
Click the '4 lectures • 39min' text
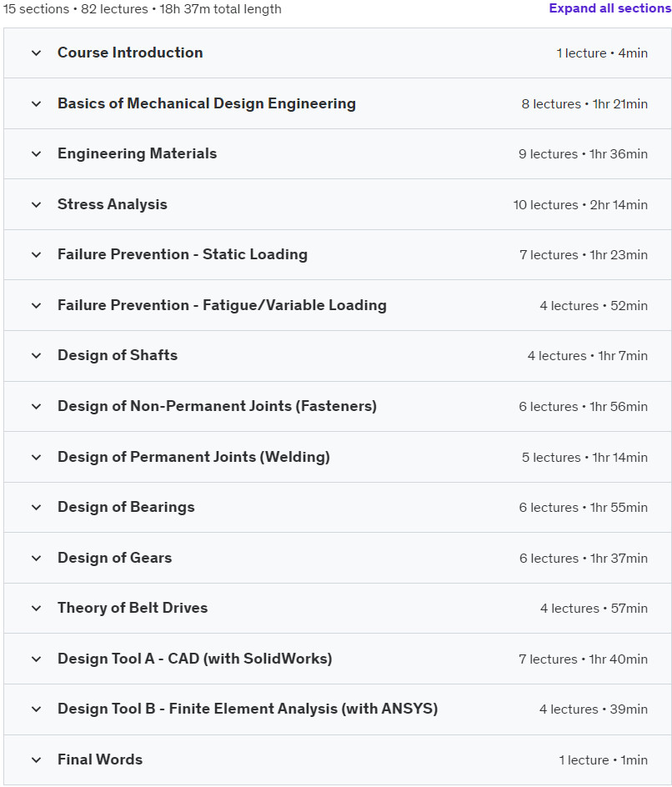(x=593, y=709)
